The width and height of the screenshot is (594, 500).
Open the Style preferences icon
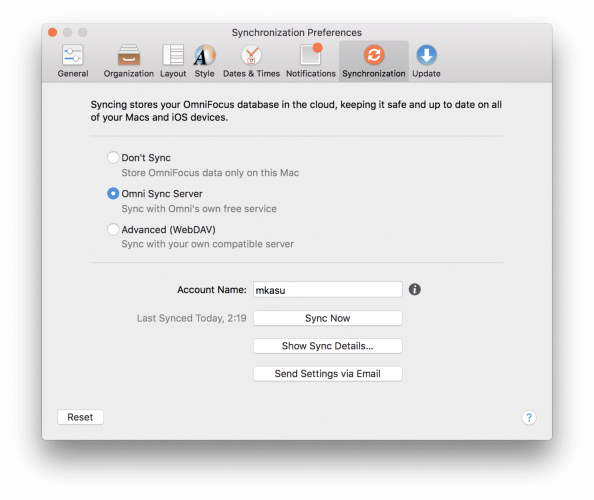(x=205, y=55)
